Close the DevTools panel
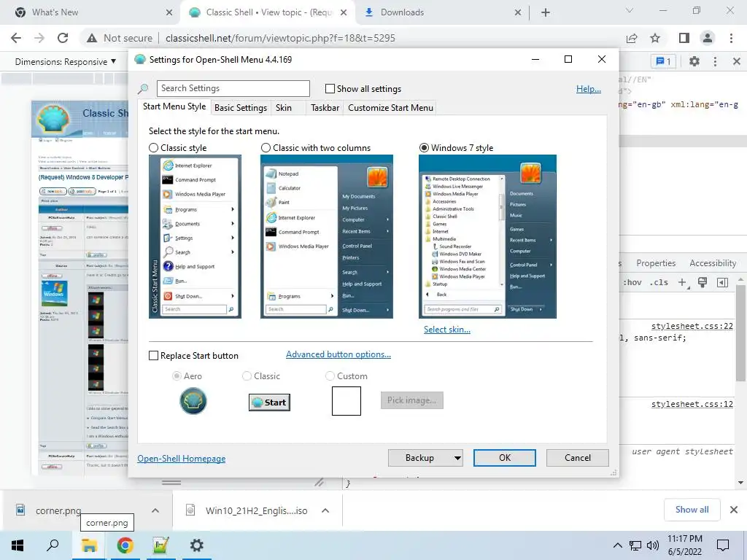 click(737, 61)
